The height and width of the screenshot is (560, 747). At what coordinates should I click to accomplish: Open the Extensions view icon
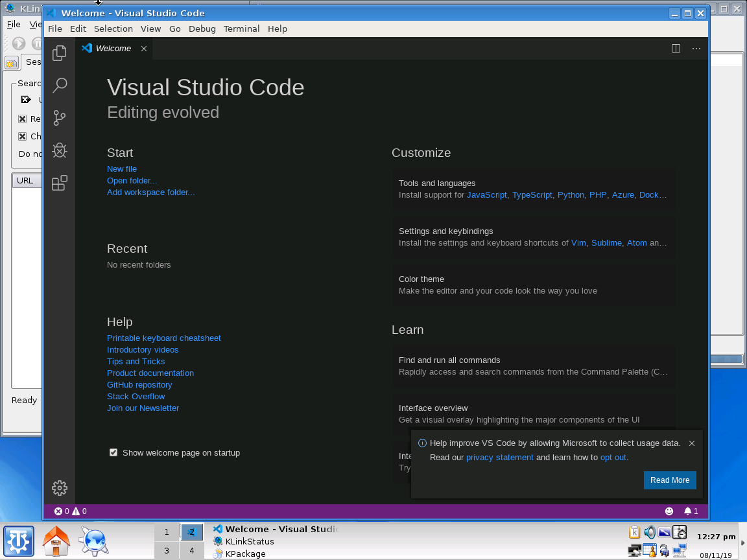tap(60, 183)
